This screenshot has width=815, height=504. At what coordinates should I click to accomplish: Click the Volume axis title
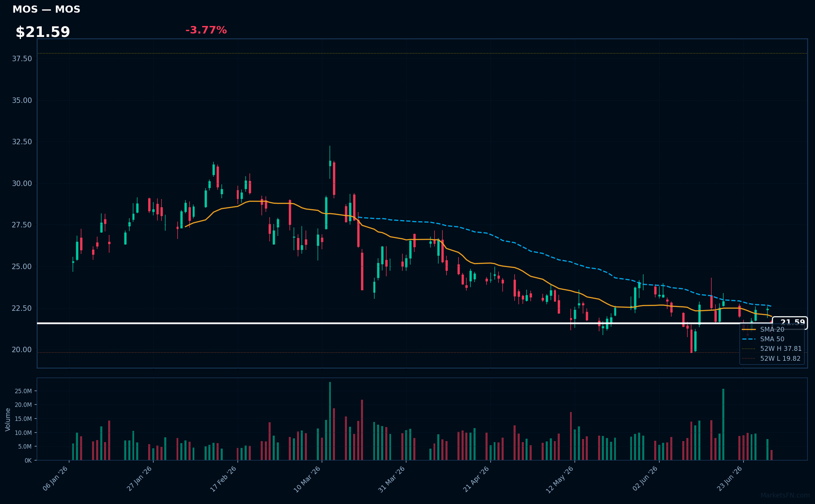(x=8, y=420)
